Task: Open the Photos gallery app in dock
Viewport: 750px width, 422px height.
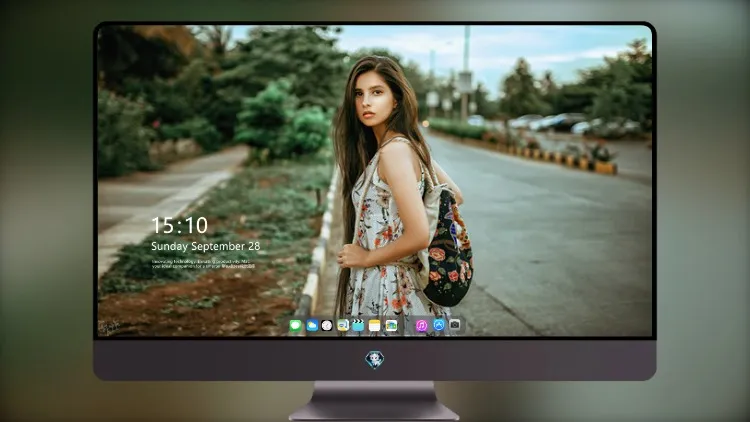Action: coord(391,326)
